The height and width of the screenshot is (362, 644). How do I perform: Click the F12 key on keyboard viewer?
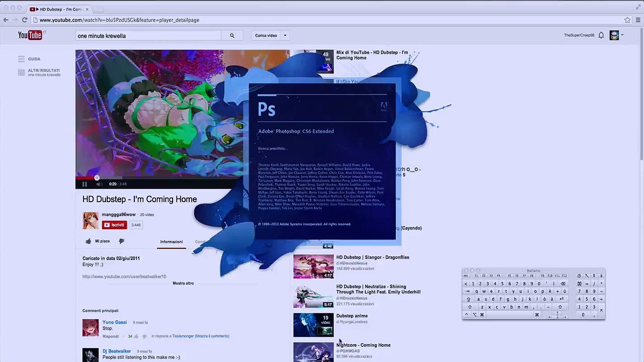(565, 276)
